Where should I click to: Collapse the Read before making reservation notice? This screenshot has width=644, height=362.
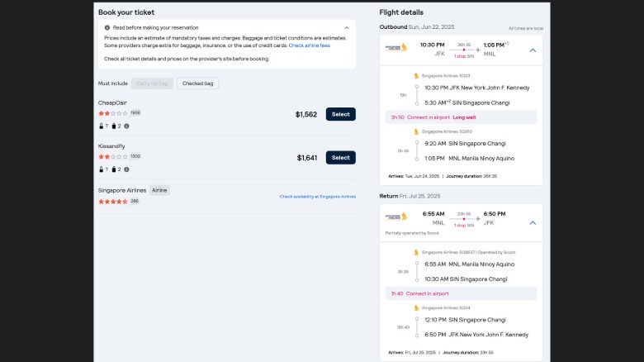[x=347, y=28]
